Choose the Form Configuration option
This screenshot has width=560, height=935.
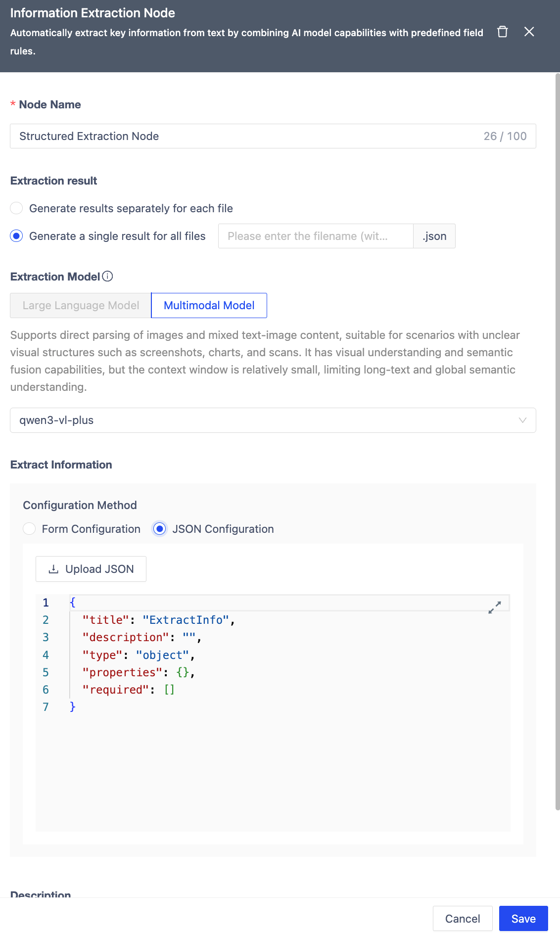tap(30, 529)
